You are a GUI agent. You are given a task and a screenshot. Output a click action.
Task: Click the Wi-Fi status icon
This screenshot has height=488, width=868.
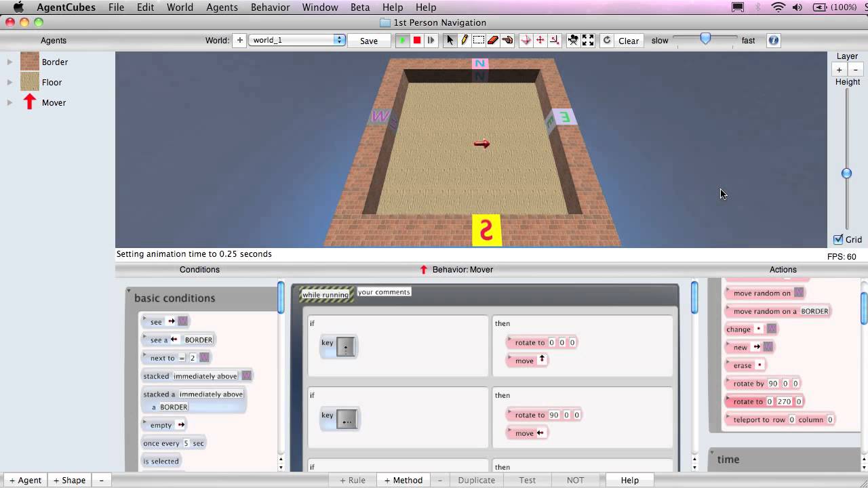pyautogui.click(x=778, y=7)
